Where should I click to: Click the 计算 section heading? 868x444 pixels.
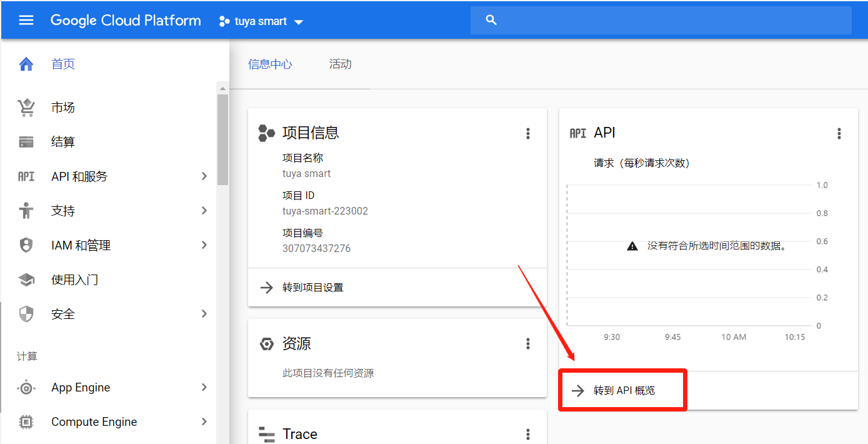(27, 356)
